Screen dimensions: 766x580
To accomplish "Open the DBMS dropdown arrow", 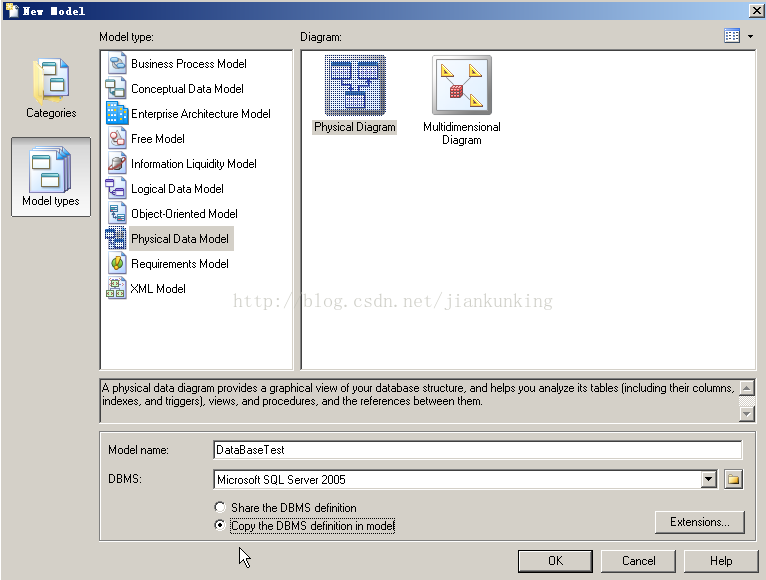I will 708,479.
